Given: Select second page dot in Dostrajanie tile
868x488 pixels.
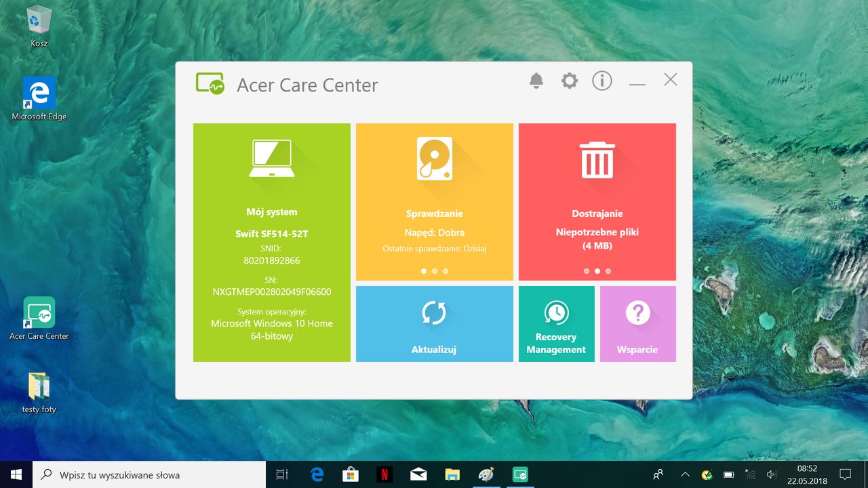Looking at the screenshot, I should 597,270.
